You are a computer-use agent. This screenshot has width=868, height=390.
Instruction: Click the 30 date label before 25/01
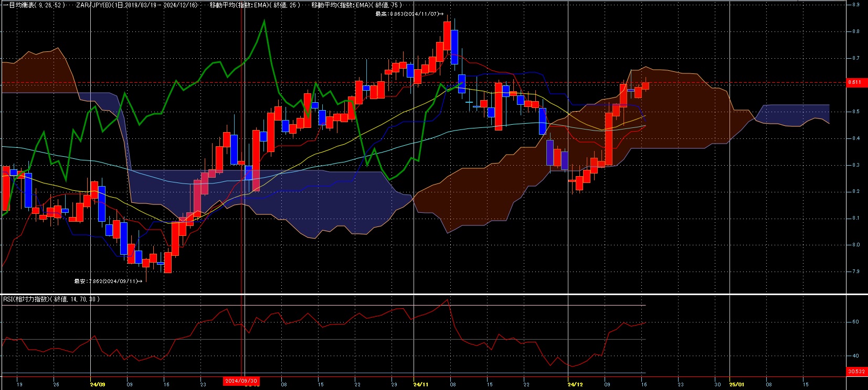click(x=717, y=385)
